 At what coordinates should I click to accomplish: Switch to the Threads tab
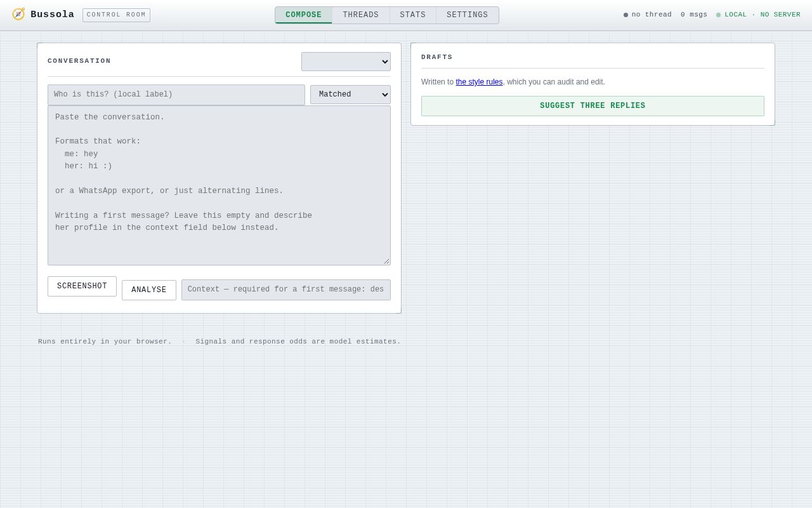pyautogui.click(x=360, y=15)
